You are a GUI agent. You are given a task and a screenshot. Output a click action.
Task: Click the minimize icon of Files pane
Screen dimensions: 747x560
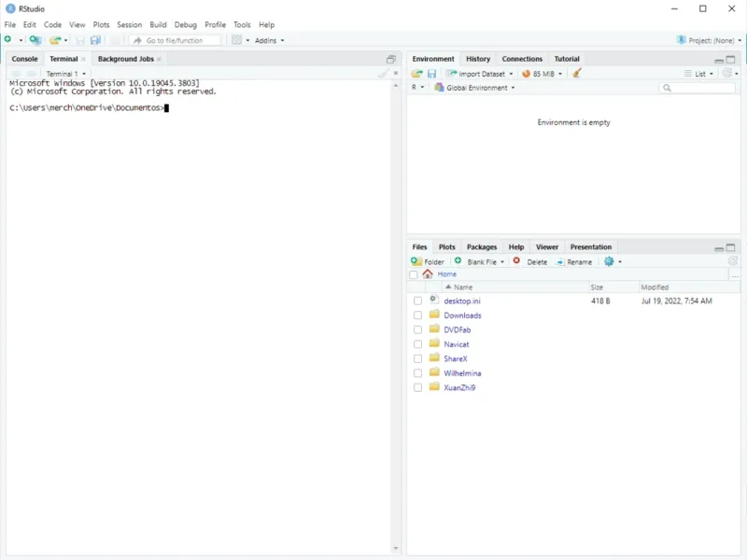(x=719, y=248)
